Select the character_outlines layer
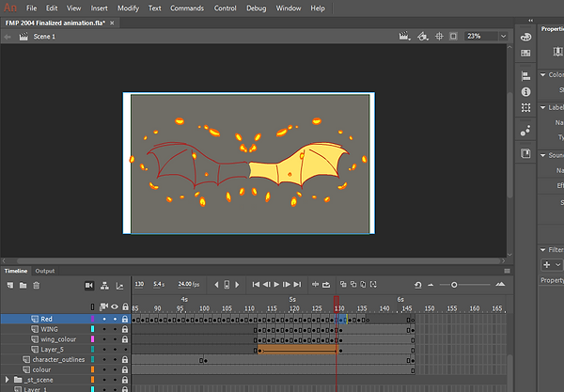 pyautogui.click(x=58, y=360)
